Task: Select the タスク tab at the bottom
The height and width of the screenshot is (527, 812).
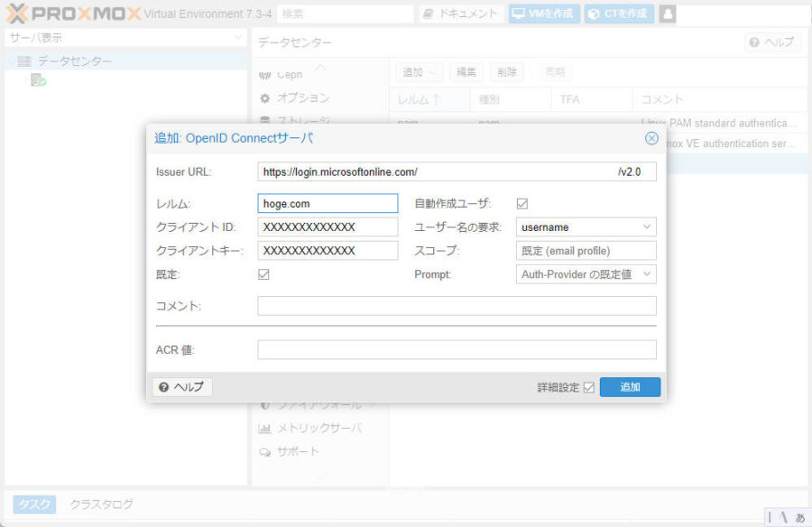Action: coord(32,504)
